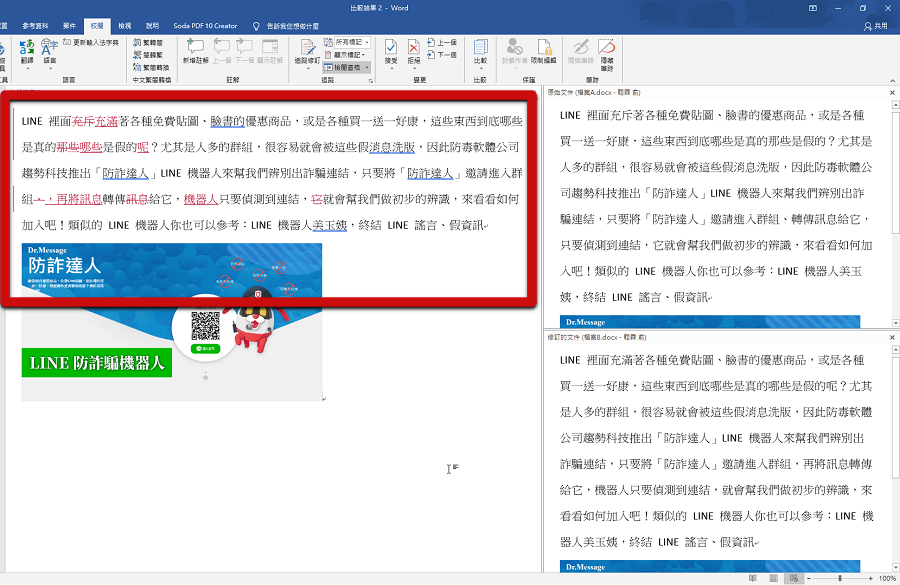Open the Mailings (郵件) tab
The height and width of the screenshot is (585, 900).
69,26
